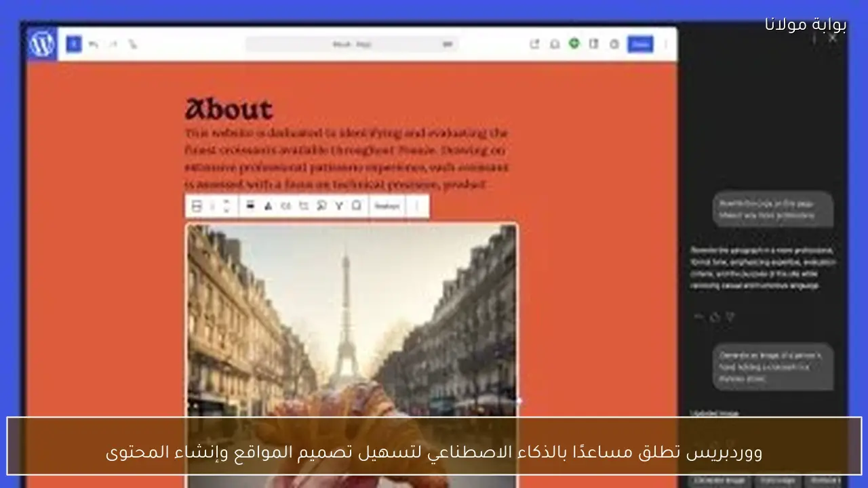
Task: Open the link icon in block toolbar
Action: tap(285, 206)
